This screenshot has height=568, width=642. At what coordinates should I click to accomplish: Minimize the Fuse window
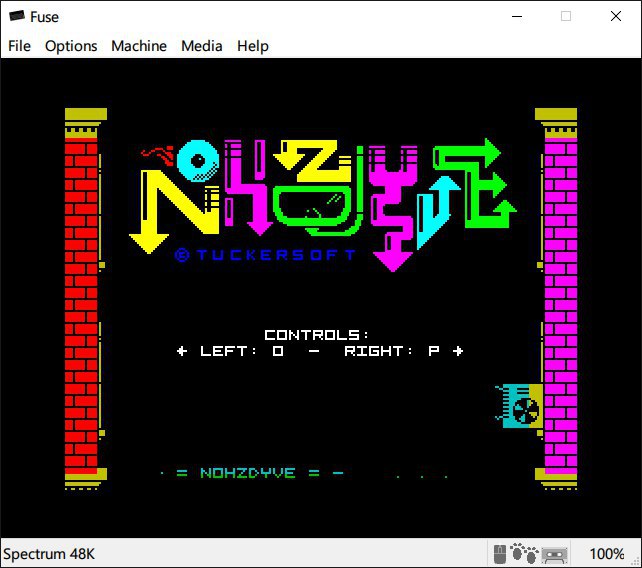click(x=517, y=16)
